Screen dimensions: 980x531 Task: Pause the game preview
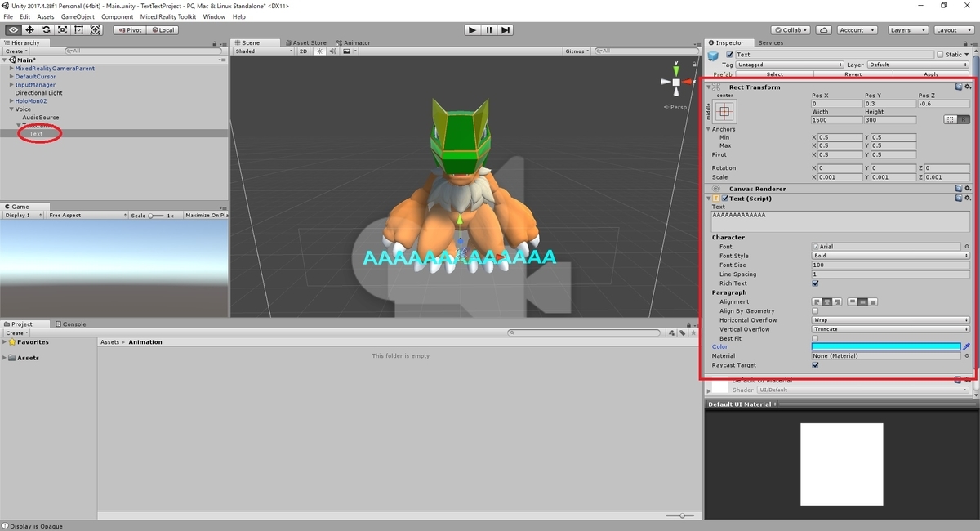click(489, 29)
